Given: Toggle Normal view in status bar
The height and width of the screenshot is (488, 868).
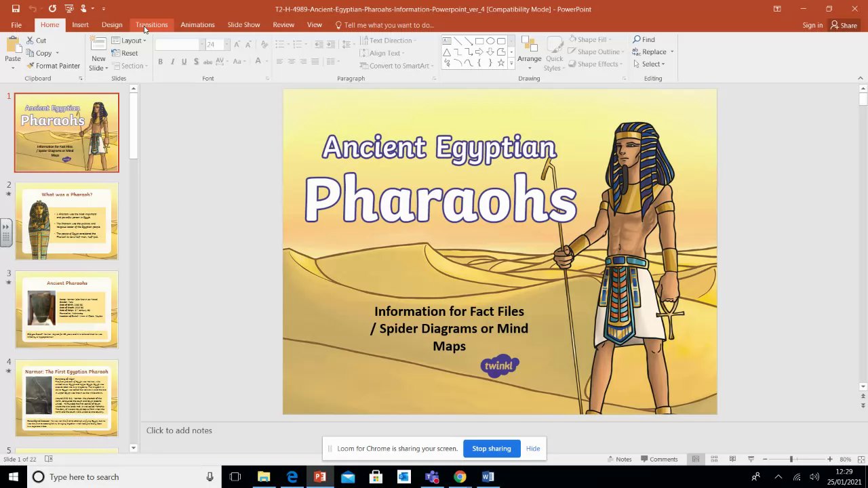Looking at the screenshot, I should click(x=696, y=460).
